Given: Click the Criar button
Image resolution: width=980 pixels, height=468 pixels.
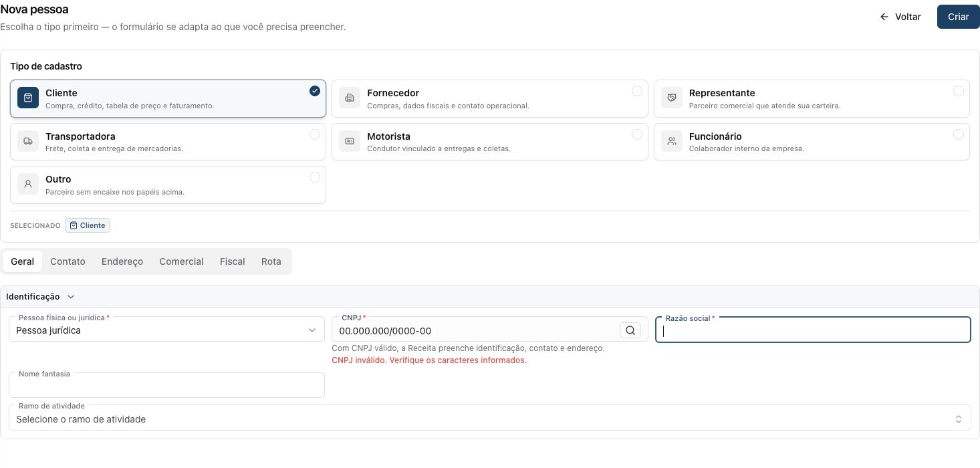Looking at the screenshot, I should pos(959,17).
